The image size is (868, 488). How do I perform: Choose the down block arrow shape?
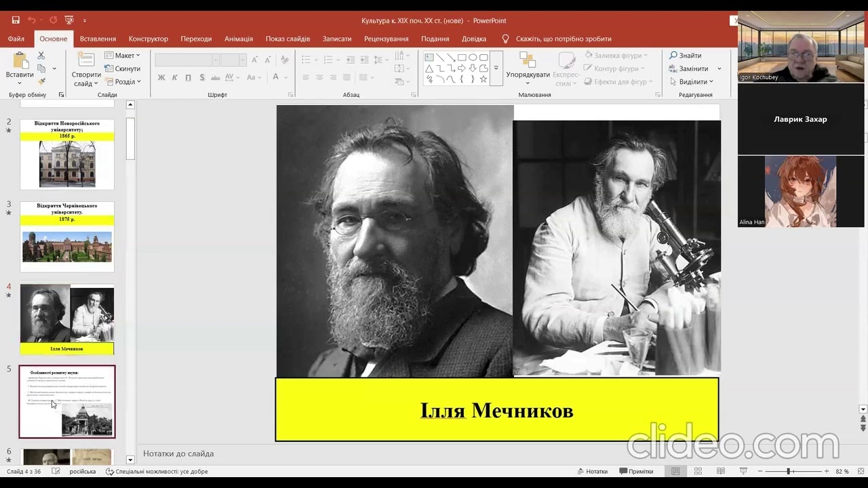[x=473, y=68]
